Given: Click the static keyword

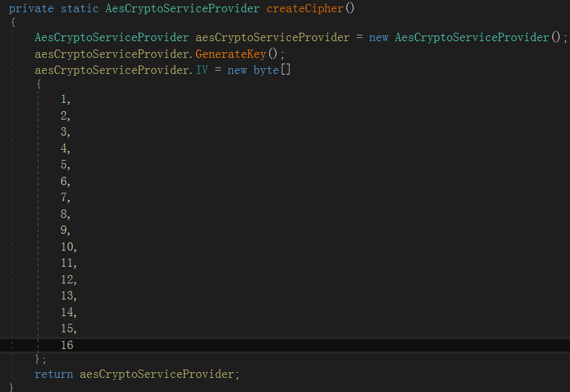Looking at the screenshot, I should click(x=80, y=8).
